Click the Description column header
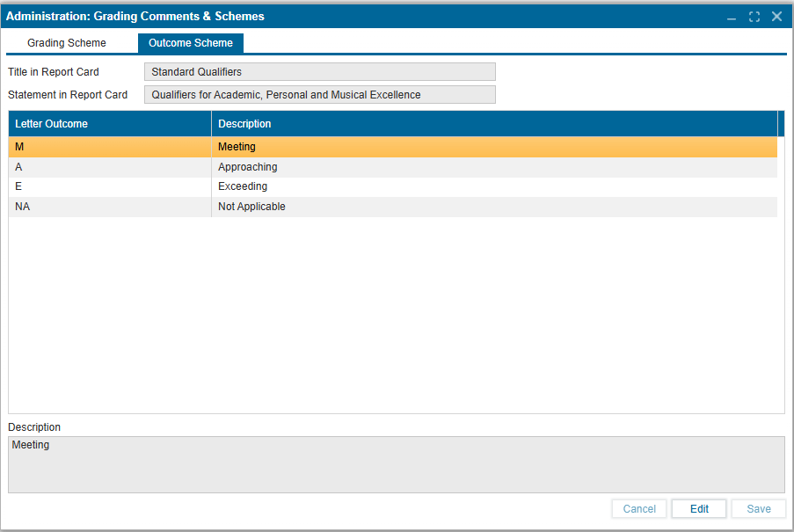This screenshot has width=794, height=532. [x=493, y=124]
